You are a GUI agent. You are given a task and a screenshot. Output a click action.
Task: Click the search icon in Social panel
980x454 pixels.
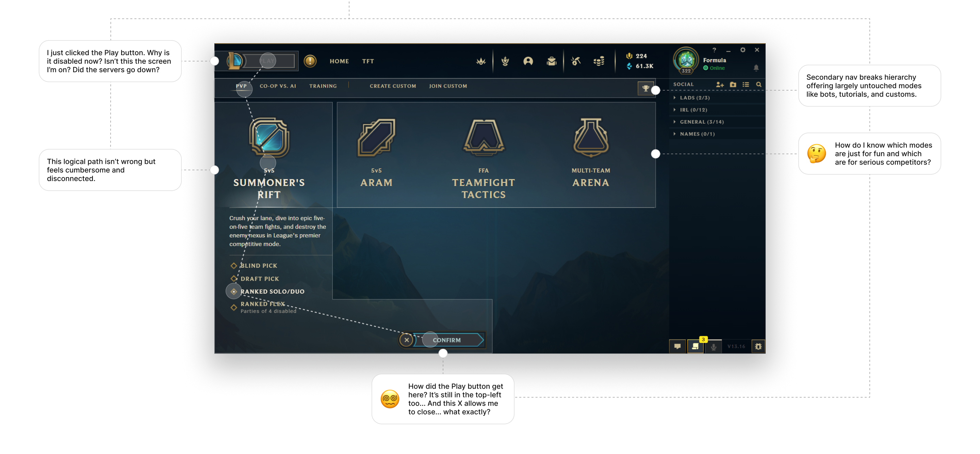click(x=758, y=84)
